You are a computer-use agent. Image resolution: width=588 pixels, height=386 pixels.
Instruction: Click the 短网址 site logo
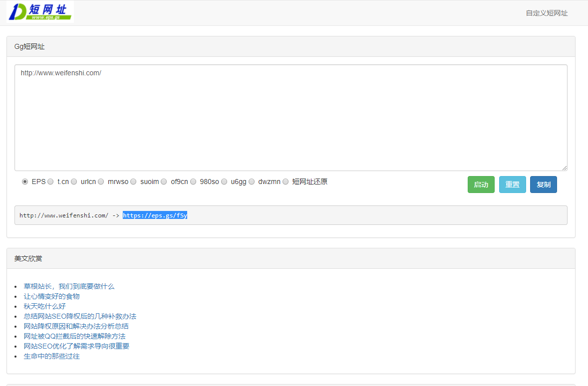click(x=39, y=11)
